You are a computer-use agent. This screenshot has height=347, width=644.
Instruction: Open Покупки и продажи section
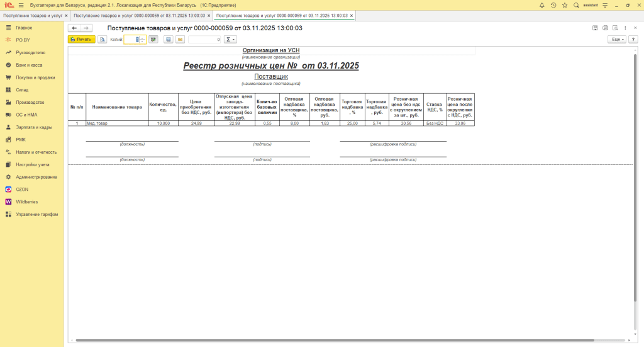click(35, 77)
